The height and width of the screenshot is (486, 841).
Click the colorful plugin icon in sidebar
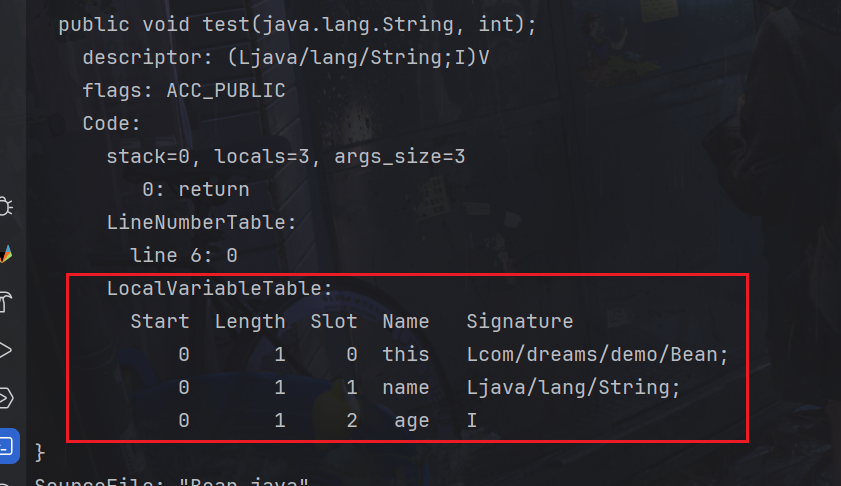[5, 254]
